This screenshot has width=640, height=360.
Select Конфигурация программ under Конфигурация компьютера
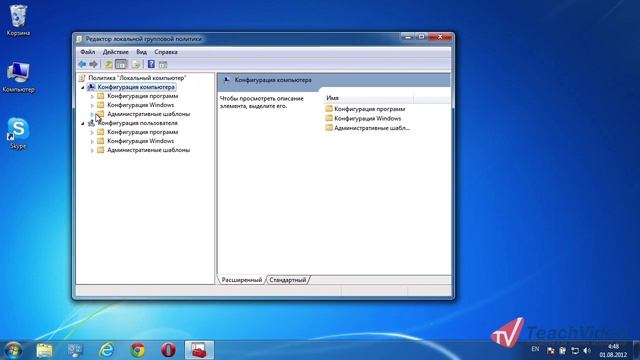142,96
